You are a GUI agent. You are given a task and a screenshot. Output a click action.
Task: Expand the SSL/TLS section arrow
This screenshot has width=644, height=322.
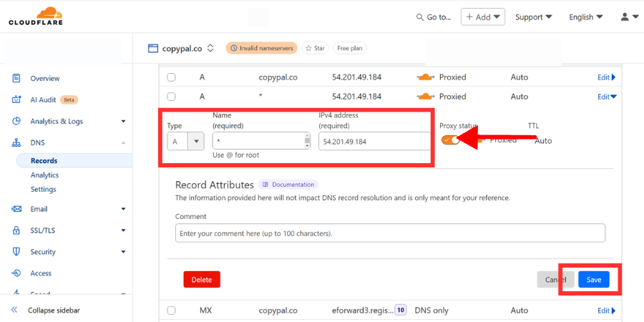pos(123,230)
